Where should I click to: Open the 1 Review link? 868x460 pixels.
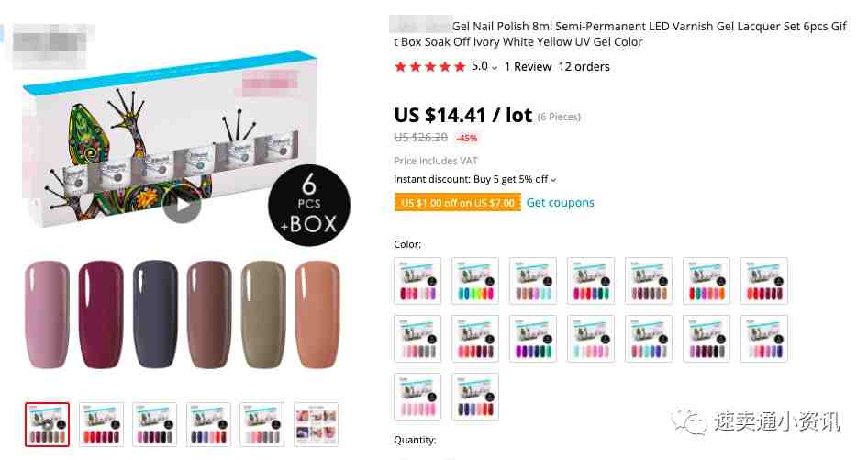point(529,66)
